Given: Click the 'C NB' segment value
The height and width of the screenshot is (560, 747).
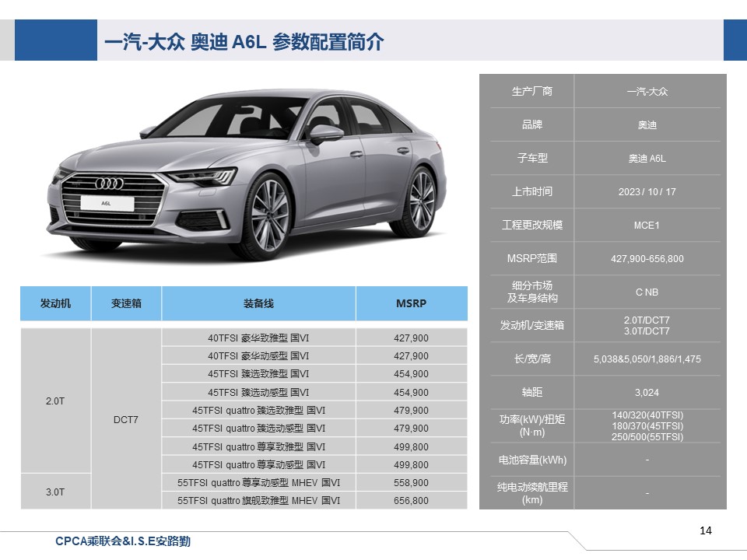Looking at the screenshot, I should point(647,292).
